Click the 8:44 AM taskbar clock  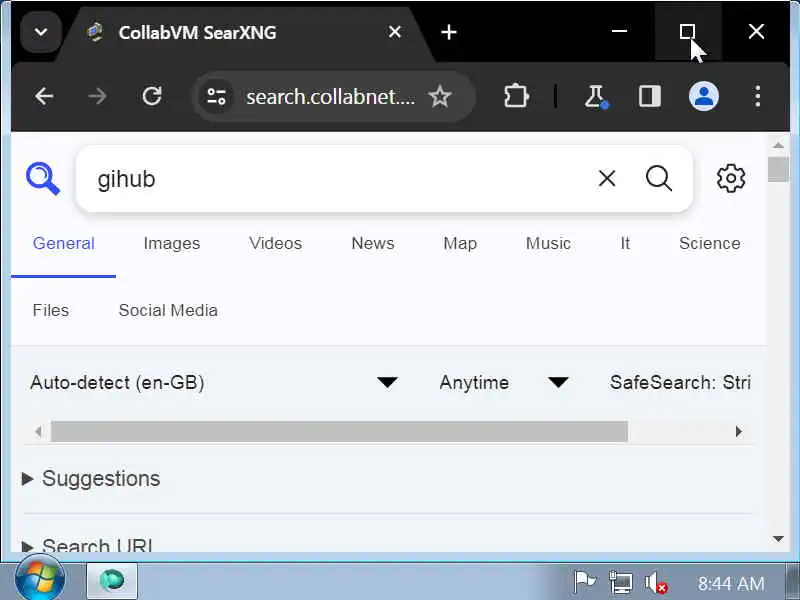click(x=731, y=583)
